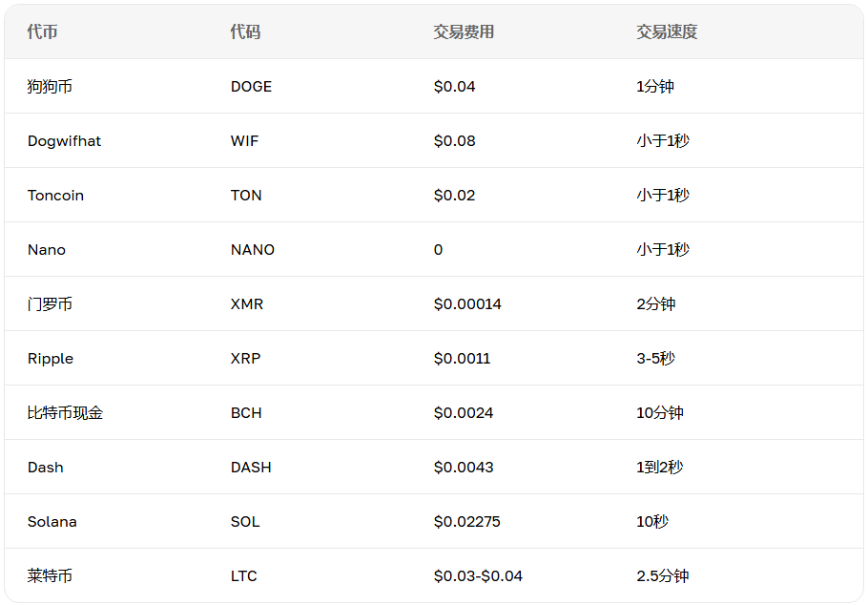Select the NANO code cell

tap(253, 249)
